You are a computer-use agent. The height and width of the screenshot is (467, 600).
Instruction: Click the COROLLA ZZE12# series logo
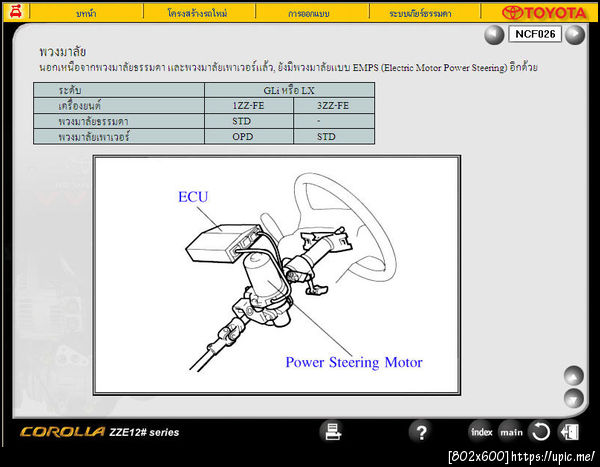click(x=99, y=432)
